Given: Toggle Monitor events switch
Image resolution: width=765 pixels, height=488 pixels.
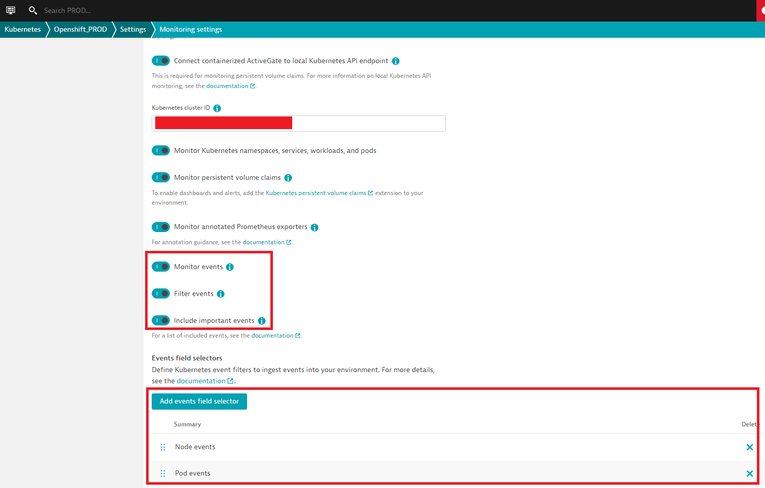Looking at the screenshot, I should [161, 266].
